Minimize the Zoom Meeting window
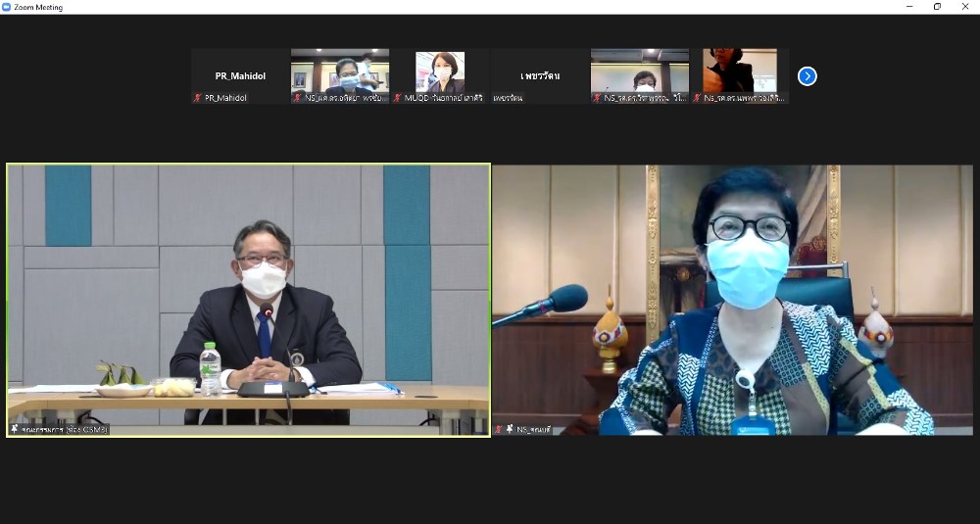The image size is (980, 524). 908,7
